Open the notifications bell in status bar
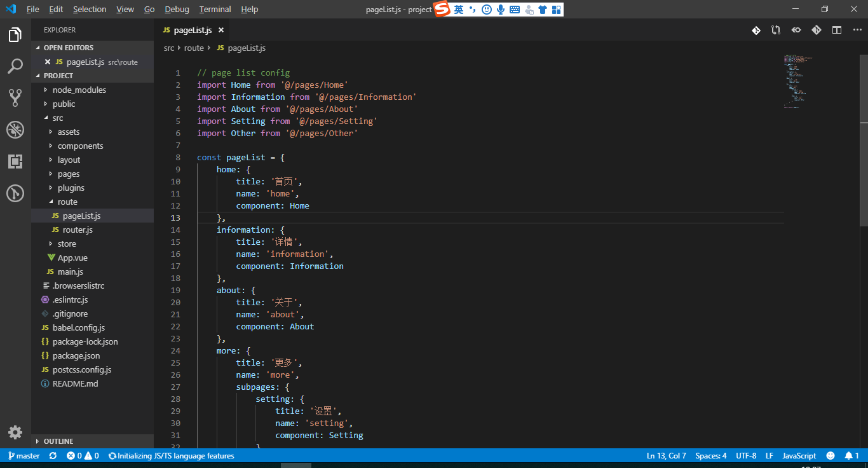Screen dimensions: 868x468 (x=851, y=456)
